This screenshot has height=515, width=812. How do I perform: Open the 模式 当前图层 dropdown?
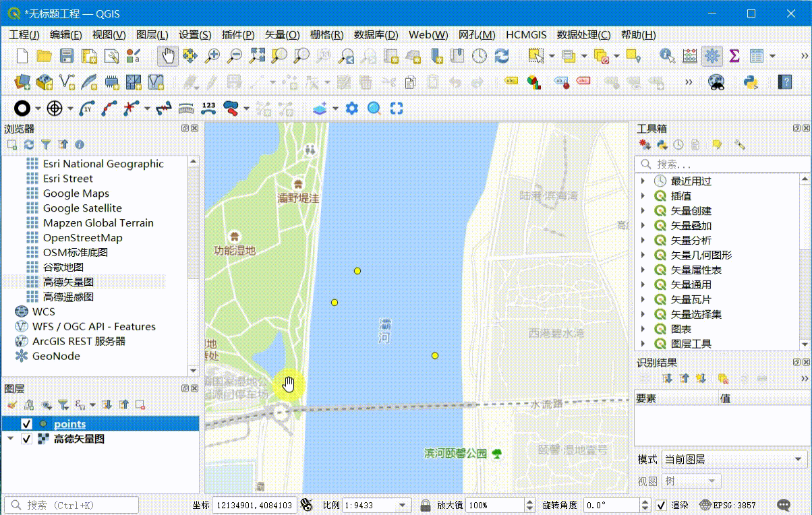(734, 459)
